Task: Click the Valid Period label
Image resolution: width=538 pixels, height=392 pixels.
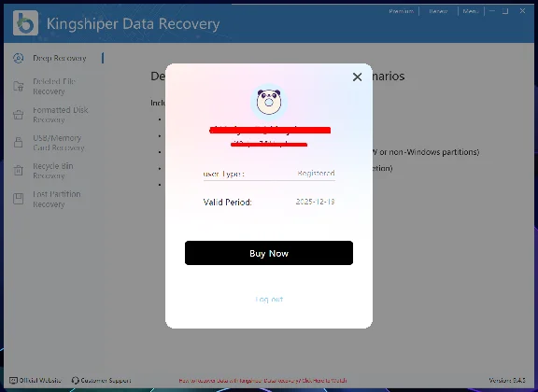Action: [227, 202]
